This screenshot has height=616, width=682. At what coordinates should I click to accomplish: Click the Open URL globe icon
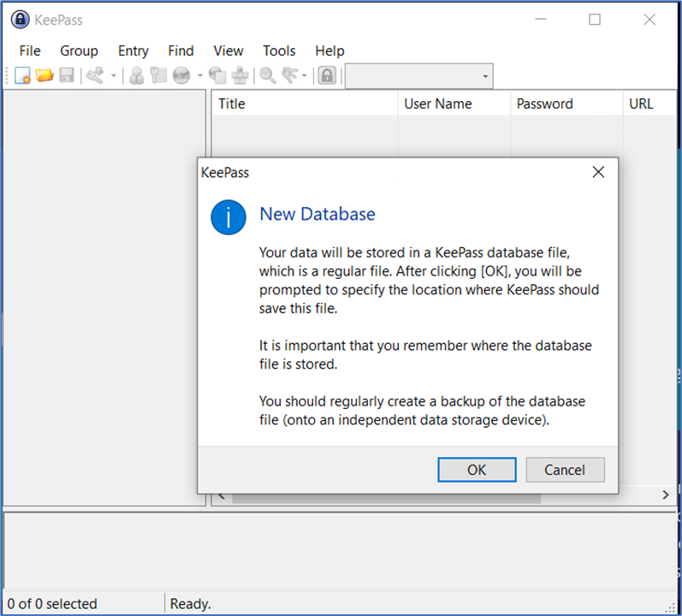[x=181, y=75]
